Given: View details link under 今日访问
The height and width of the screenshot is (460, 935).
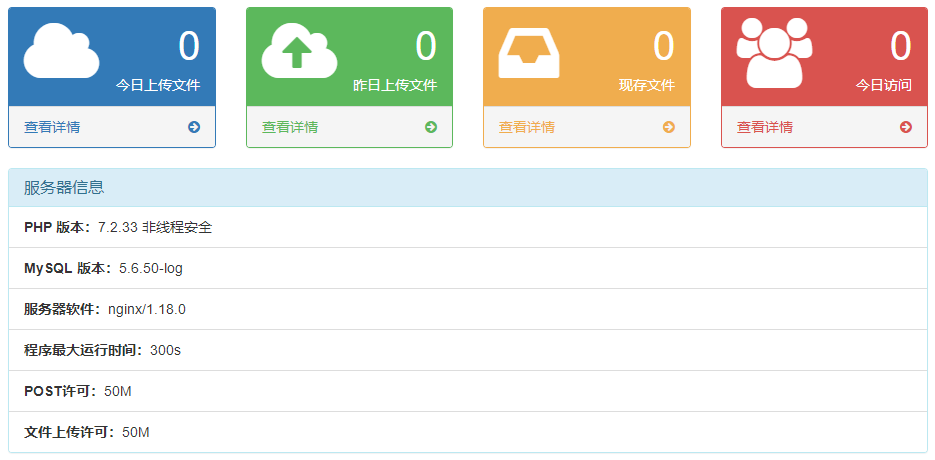Looking at the screenshot, I should (x=765, y=127).
